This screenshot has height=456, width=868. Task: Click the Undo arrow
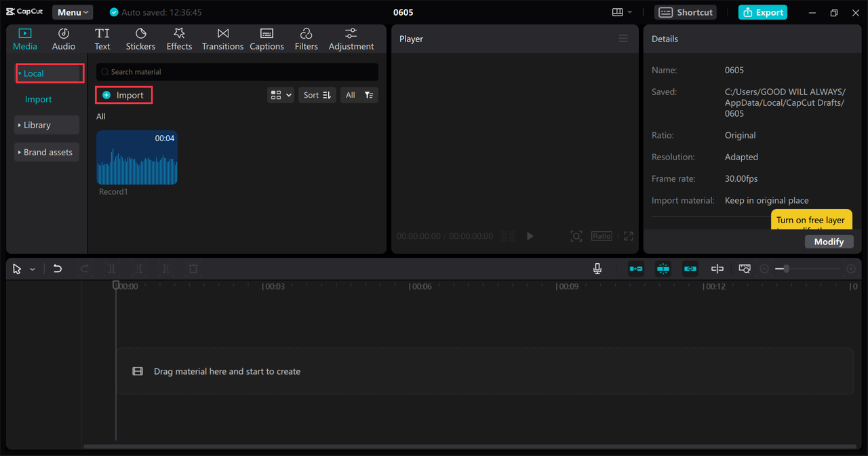(x=58, y=269)
